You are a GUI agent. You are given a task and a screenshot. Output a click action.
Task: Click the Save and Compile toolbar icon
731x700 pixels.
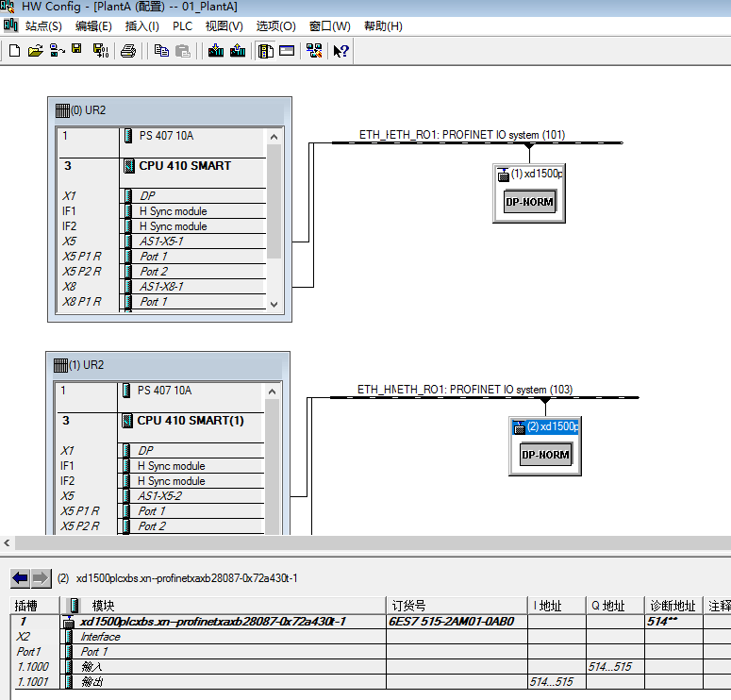pyautogui.click(x=100, y=51)
